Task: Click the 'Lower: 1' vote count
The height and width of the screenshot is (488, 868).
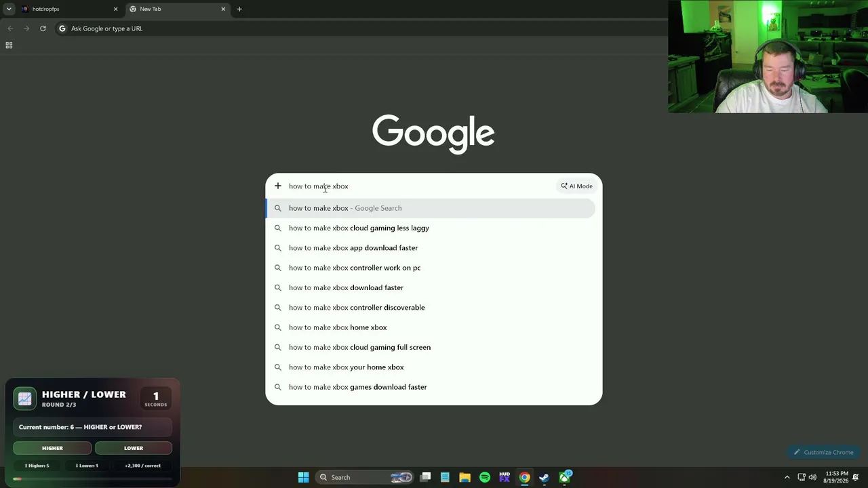Action: pyautogui.click(x=87, y=466)
